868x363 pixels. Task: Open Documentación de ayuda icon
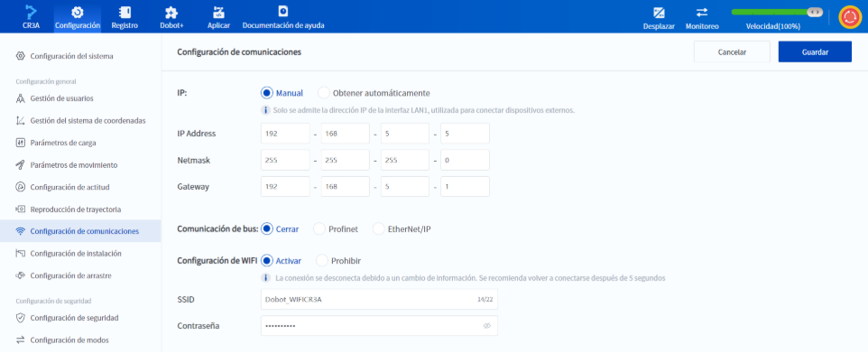click(x=283, y=11)
